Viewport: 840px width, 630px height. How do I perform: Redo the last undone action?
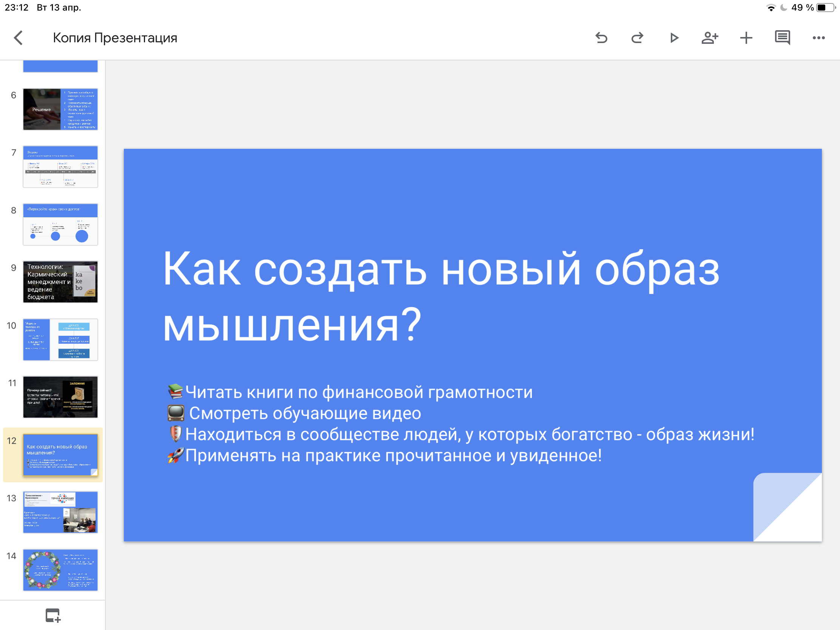[x=637, y=38]
